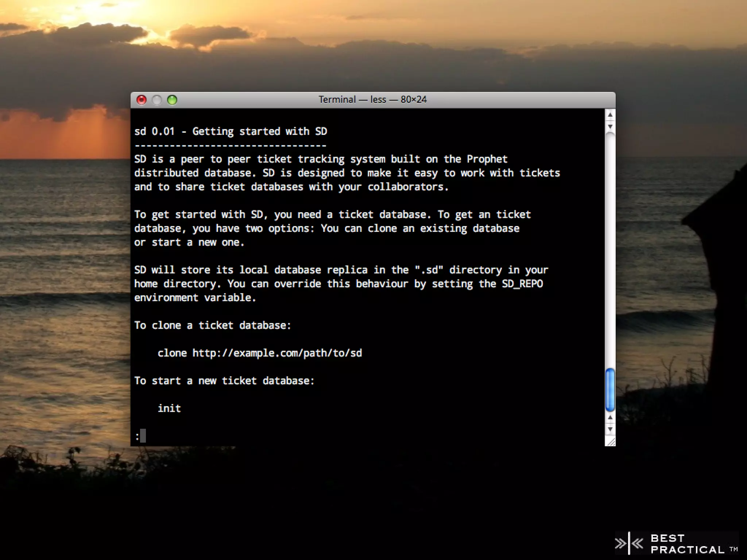Click the bottom scroll-down arrow

click(x=610, y=429)
